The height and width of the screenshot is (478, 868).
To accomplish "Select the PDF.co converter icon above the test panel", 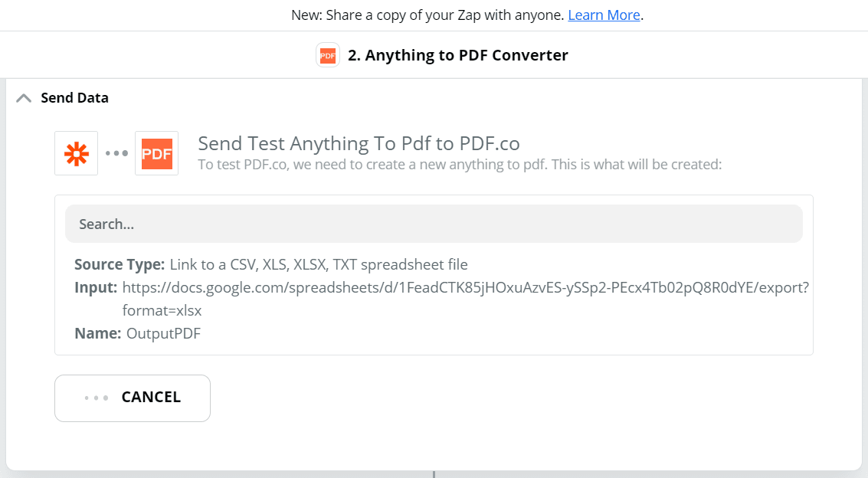I will tap(156, 153).
